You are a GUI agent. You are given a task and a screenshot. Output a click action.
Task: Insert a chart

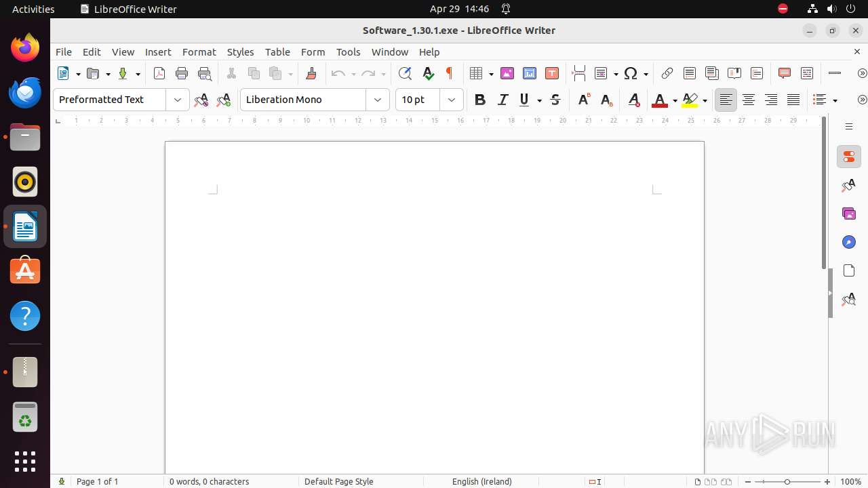pos(530,73)
